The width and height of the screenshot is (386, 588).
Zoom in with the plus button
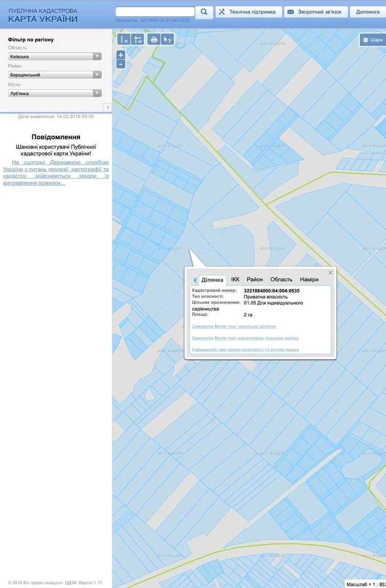point(121,55)
